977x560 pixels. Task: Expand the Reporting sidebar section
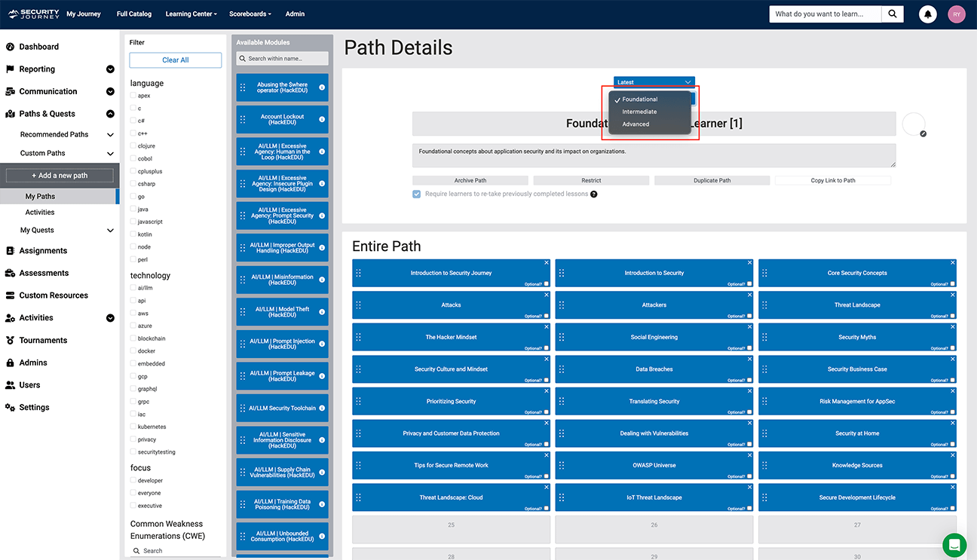(x=110, y=69)
